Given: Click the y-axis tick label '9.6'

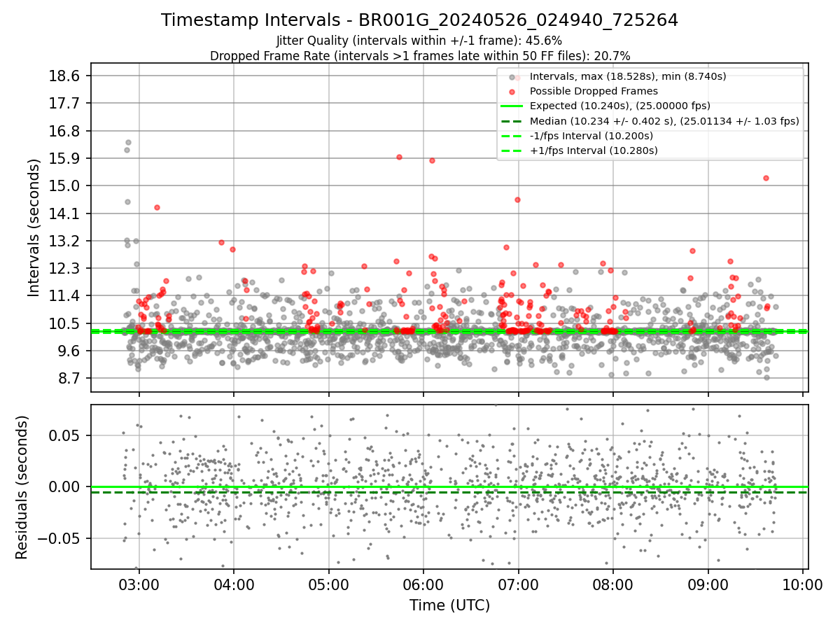Looking at the screenshot, I should coord(69,351).
